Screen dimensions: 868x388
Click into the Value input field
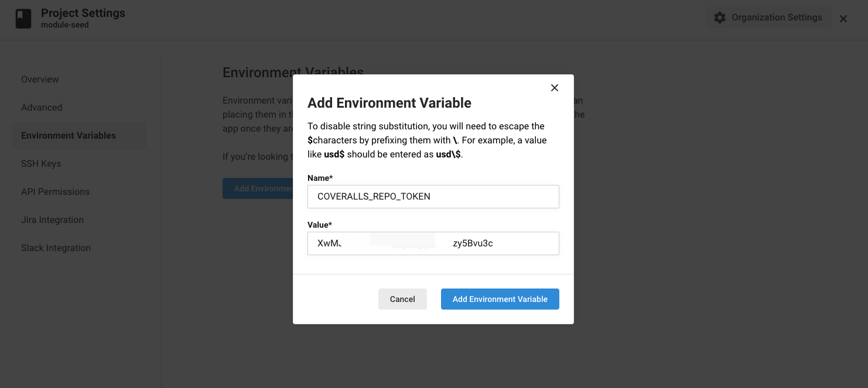point(433,243)
